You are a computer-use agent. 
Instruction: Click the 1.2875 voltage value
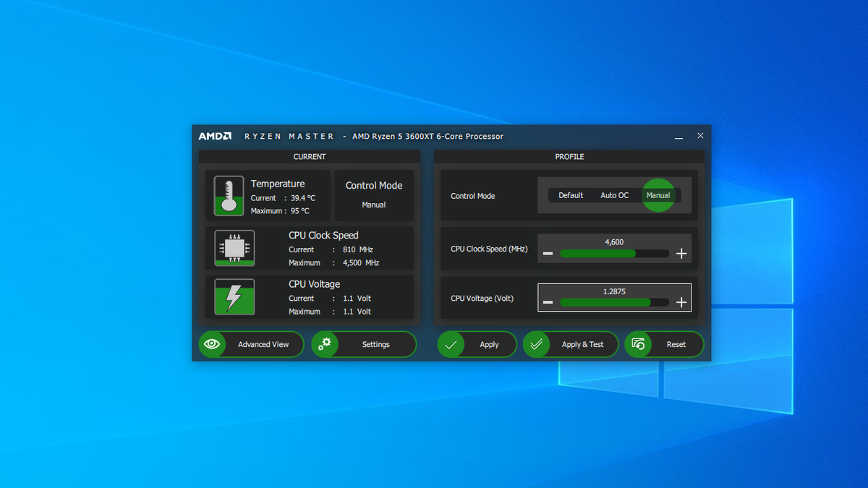pyautogui.click(x=614, y=291)
